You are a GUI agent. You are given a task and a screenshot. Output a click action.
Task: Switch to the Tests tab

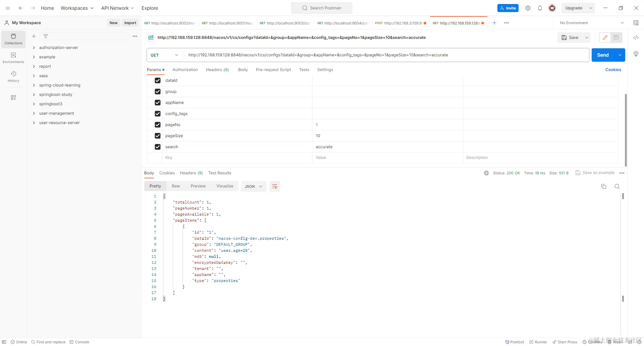click(304, 70)
